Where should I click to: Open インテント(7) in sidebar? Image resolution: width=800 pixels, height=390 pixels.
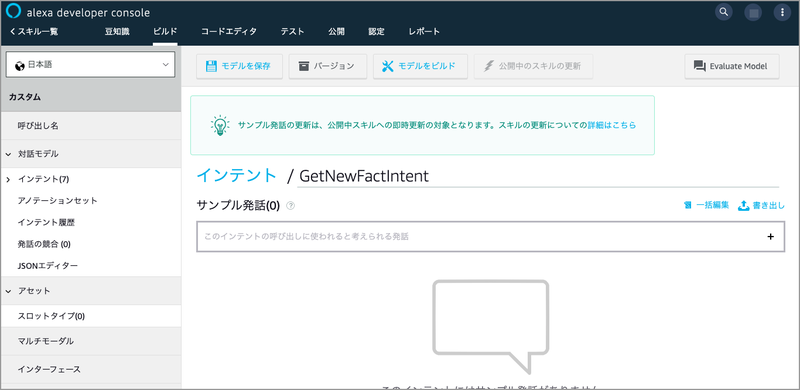tap(43, 179)
